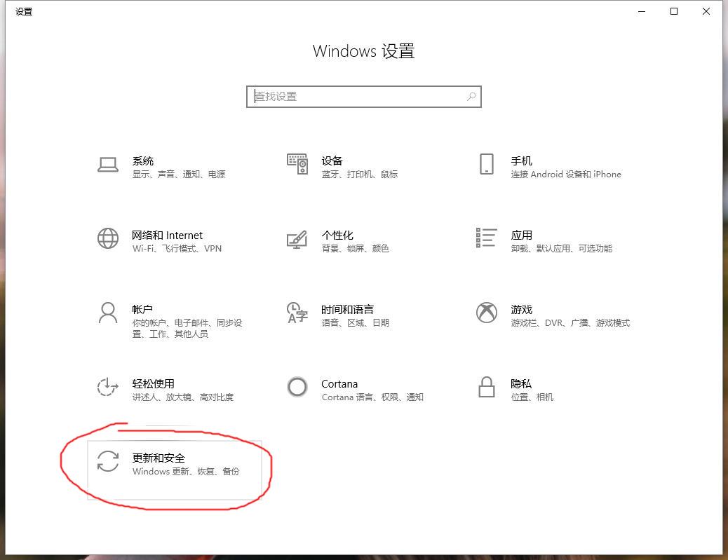Open the 应用 list icon

(486, 238)
